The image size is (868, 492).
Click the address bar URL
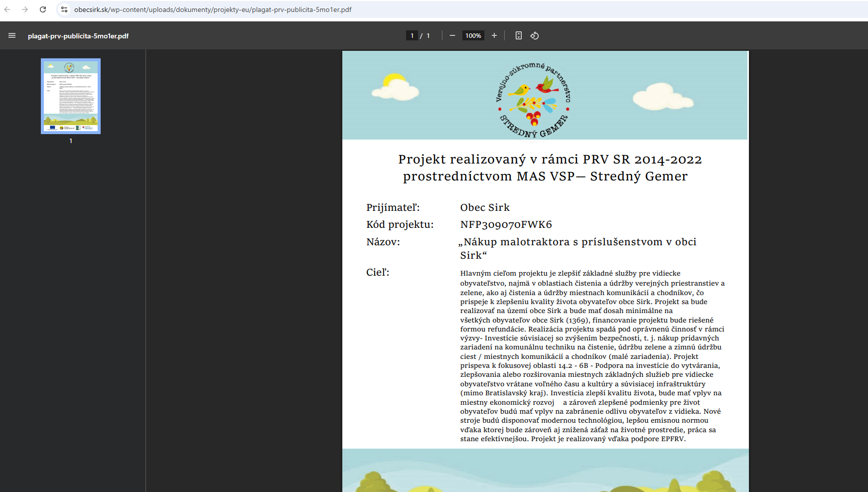pos(213,9)
